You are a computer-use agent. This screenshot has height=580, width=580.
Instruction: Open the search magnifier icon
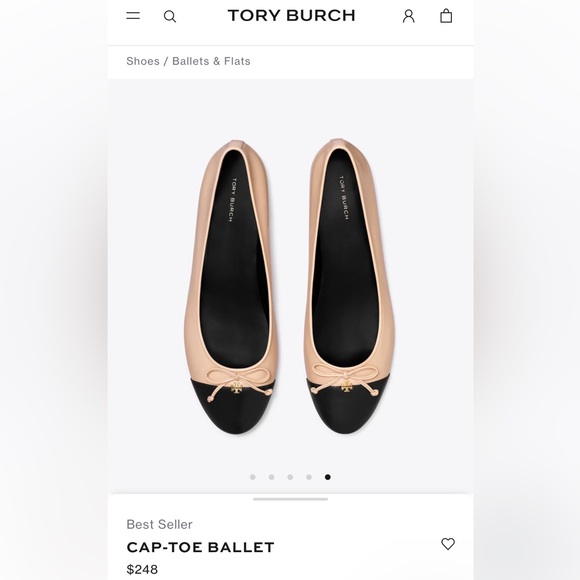pyautogui.click(x=170, y=16)
